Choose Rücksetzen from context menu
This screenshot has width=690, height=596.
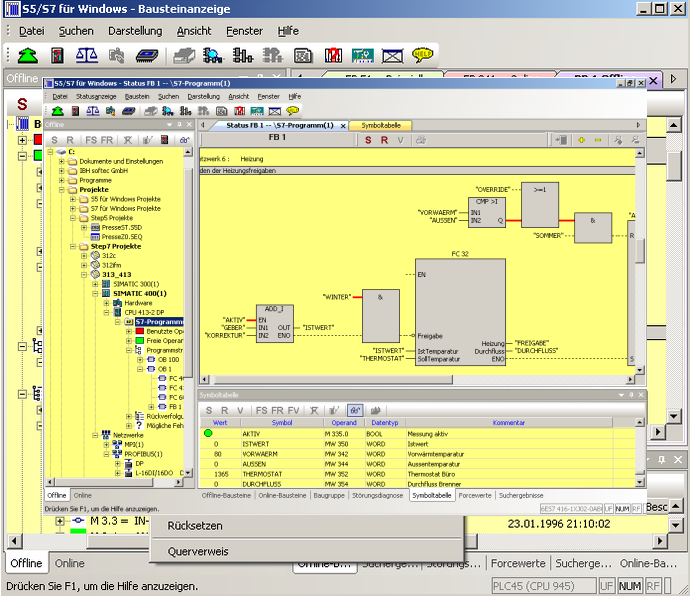[x=195, y=526]
